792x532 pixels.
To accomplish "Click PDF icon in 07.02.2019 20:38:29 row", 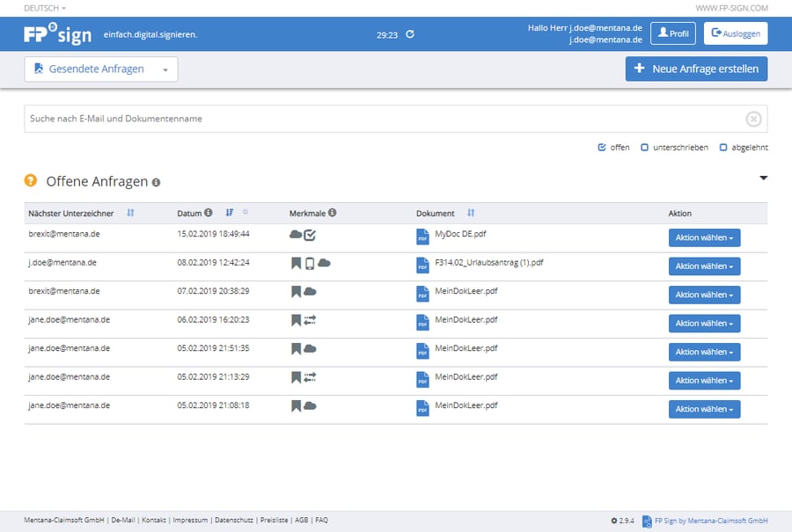I will [422, 294].
